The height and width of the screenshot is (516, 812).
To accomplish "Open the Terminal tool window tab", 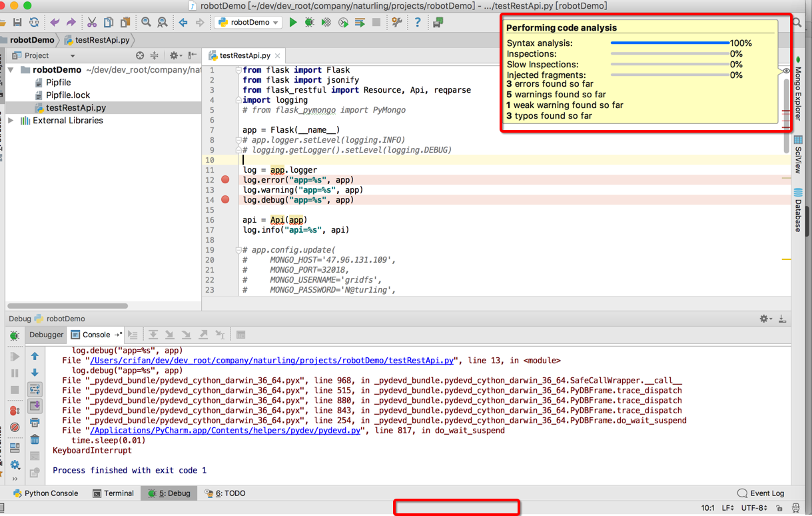I will click(113, 493).
